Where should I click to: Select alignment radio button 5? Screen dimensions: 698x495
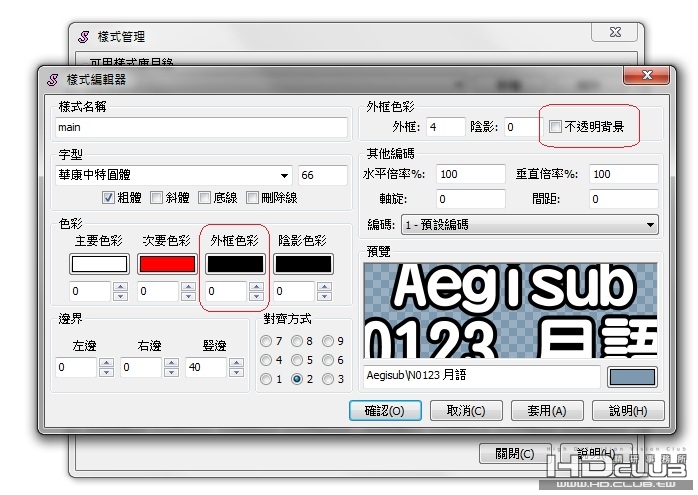pyautogui.click(x=297, y=360)
